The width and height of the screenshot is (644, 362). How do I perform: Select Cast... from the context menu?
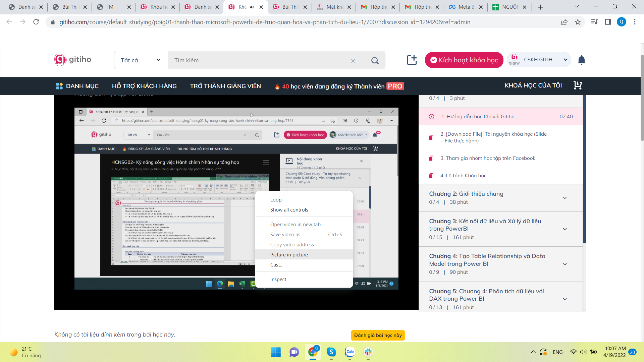304,265
